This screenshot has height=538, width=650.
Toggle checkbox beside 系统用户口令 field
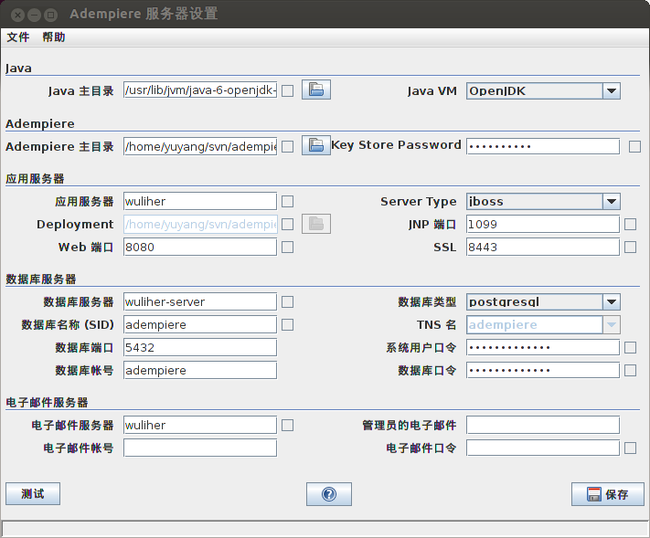coord(630,347)
